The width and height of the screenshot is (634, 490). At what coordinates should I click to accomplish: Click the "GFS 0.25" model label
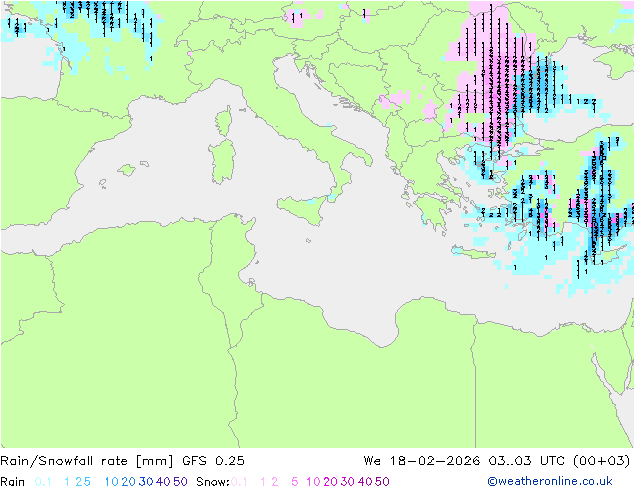coord(213,460)
